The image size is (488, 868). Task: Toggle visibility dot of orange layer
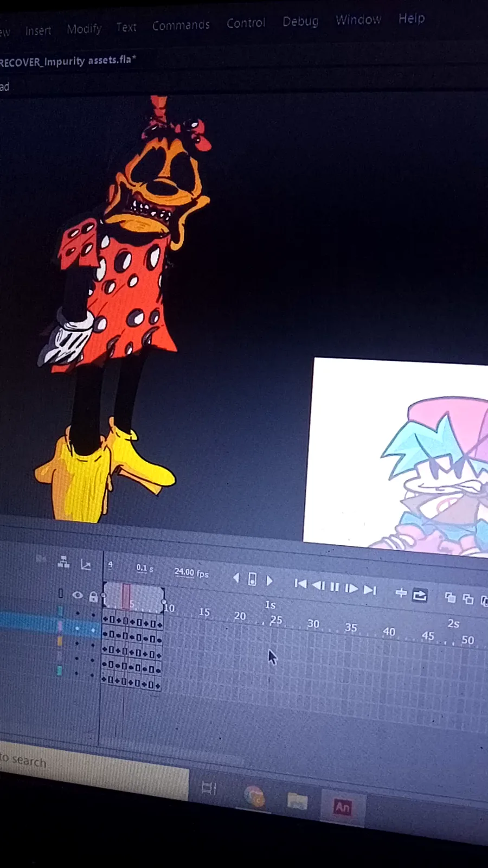77,643
